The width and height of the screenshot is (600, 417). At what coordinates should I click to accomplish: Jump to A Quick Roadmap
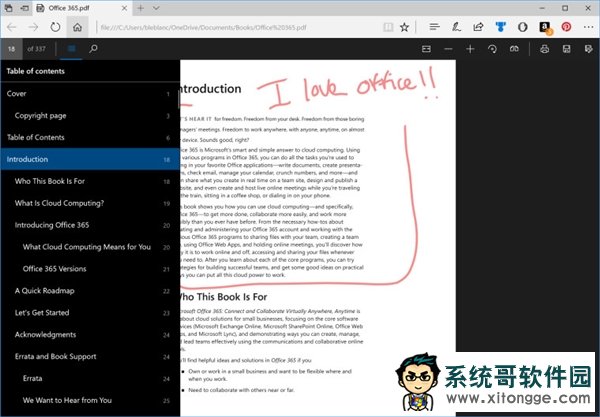click(x=90, y=291)
